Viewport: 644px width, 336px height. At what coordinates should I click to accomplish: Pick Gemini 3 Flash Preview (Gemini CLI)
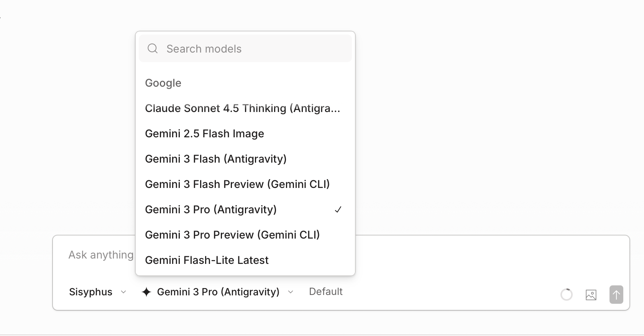coord(237,184)
